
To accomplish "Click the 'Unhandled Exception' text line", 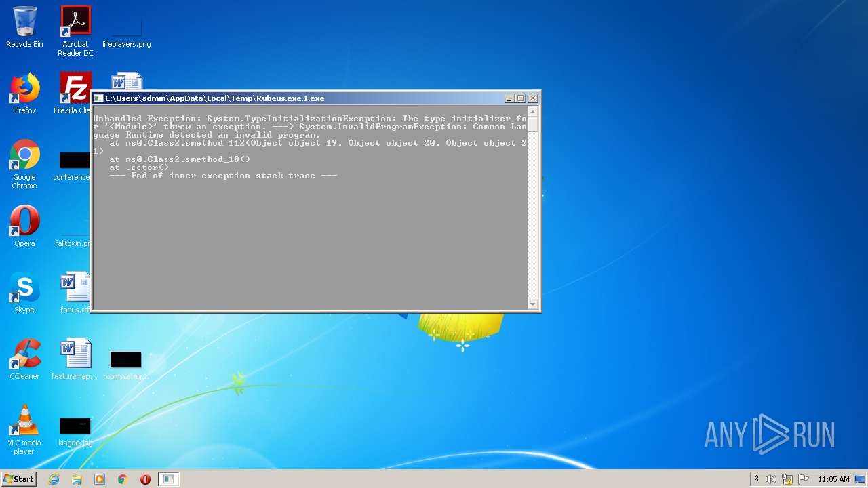I will (x=310, y=119).
